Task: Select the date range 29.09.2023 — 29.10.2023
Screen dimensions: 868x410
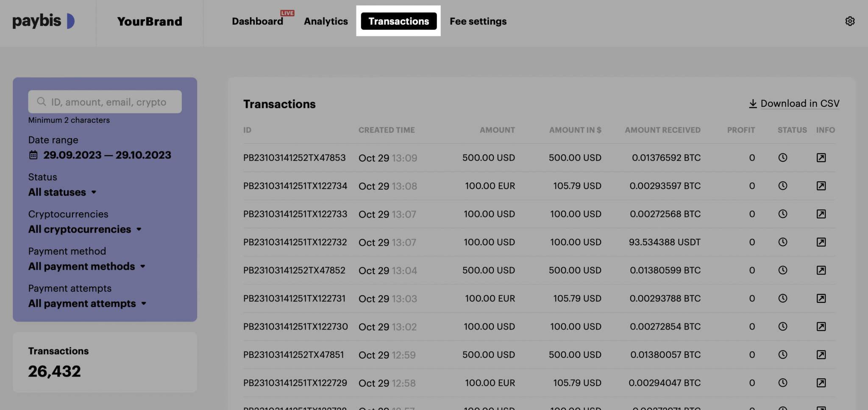Action: tap(107, 155)
